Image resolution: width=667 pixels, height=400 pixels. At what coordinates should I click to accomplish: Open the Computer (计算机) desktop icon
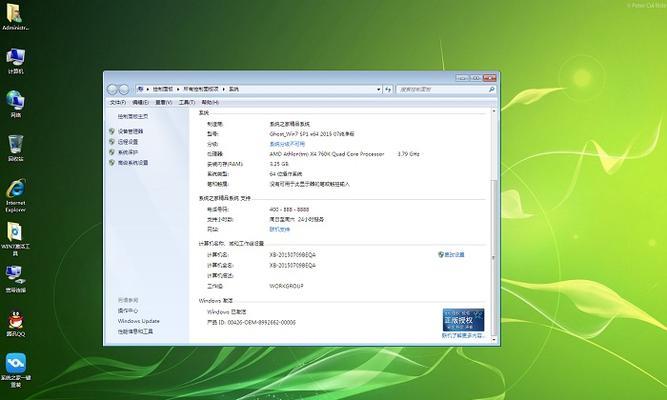pyautogui.click(x=15, y=61)
